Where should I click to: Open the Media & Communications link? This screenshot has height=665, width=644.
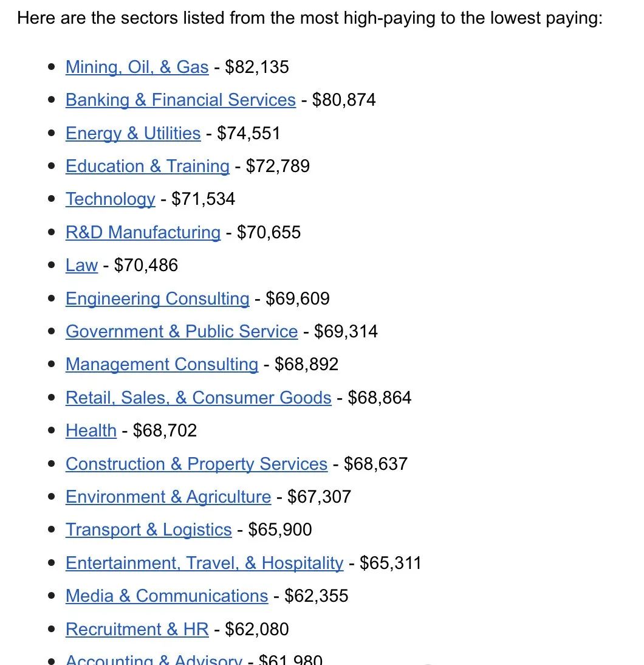[x=166, y=596]
